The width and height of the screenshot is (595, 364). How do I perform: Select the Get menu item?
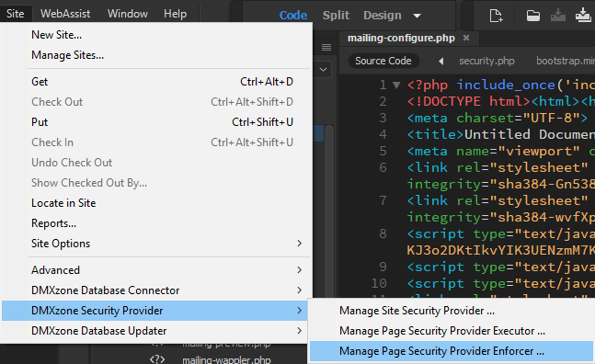pyautogui.click(x=156, y=82)
